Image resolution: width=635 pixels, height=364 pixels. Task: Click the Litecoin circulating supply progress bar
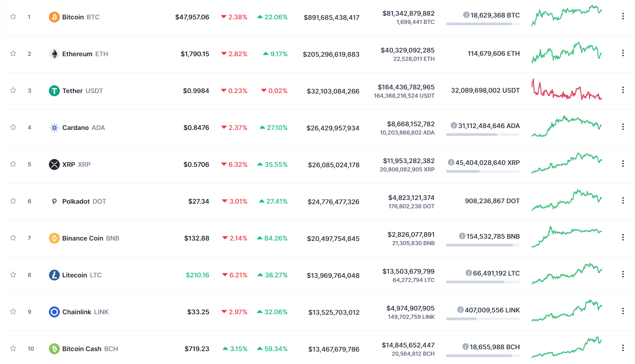point(483,282)
